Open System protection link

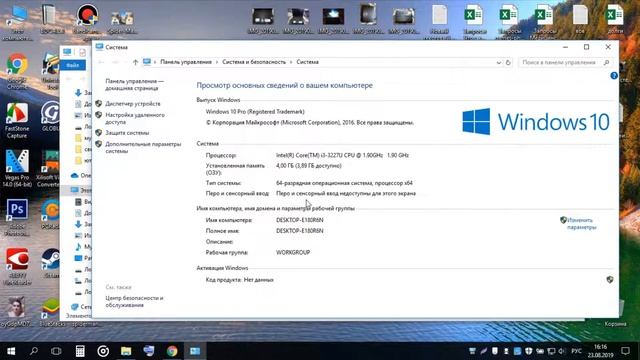127,133
